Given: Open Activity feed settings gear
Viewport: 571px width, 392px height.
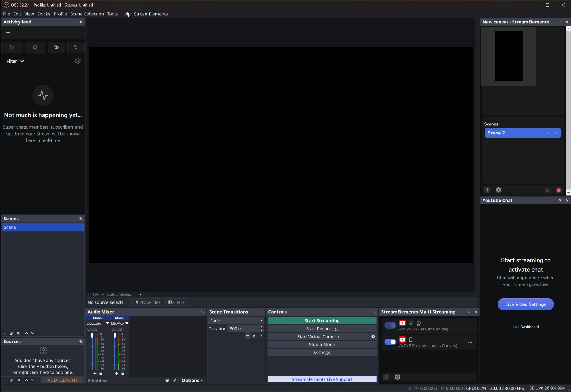Looking at the screenshot, I should click(78, 61).
